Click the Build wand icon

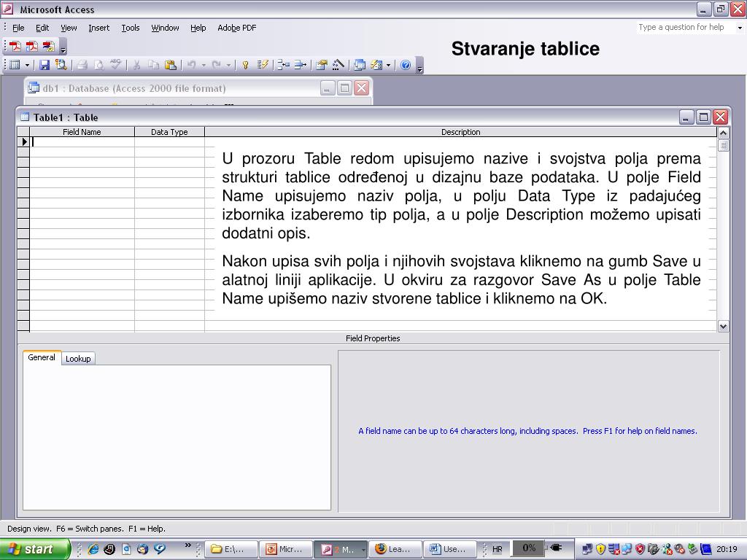(338, 65)
